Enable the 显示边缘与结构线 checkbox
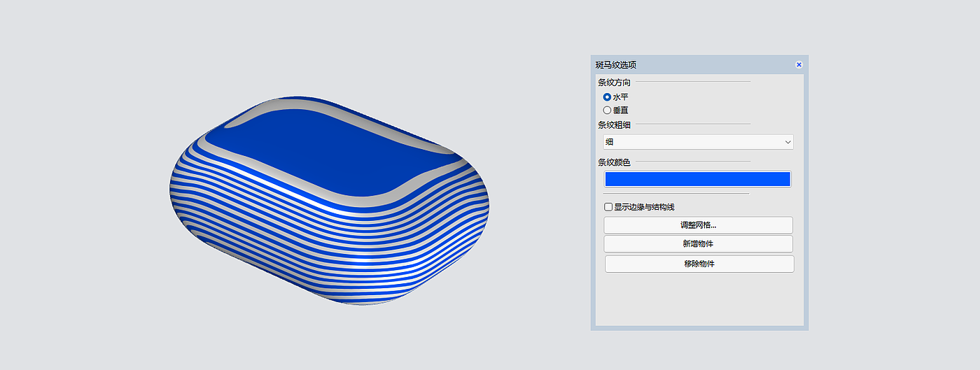Image resolution: width=980 pixels, height=370 pixels. click(x=608, y=207)
